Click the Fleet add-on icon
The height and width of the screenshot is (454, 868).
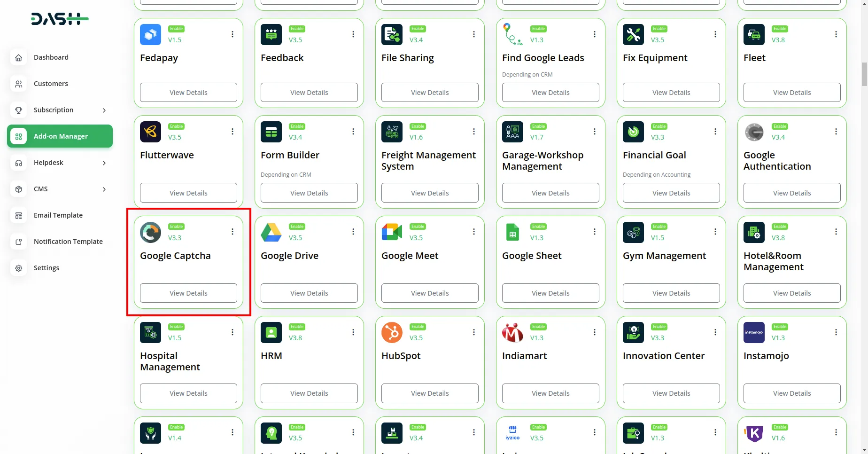(754, 34)
